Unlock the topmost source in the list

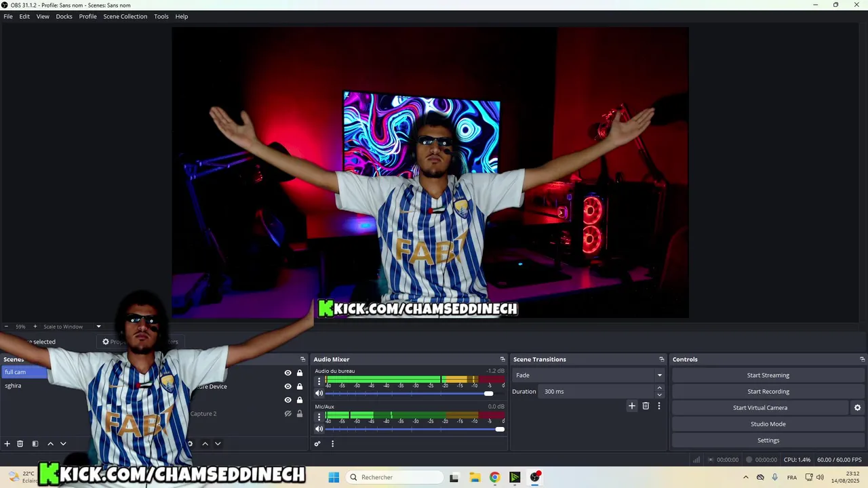pos(300,373)
